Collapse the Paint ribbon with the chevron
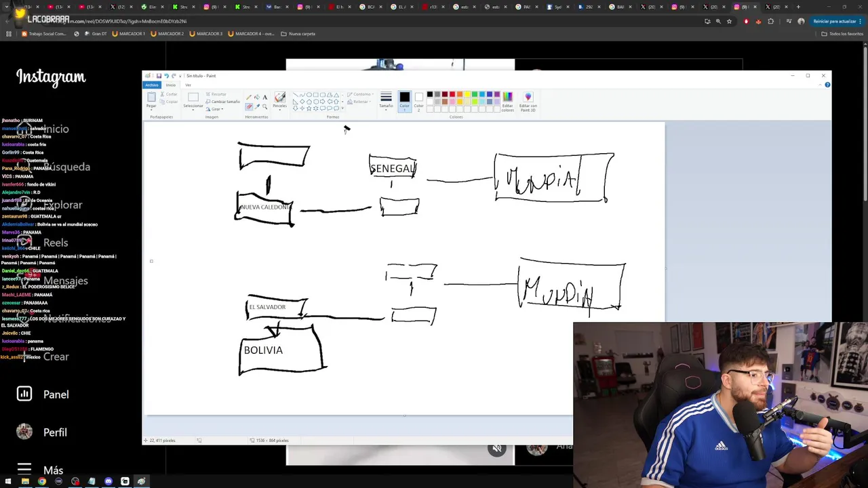Screen dimensions: 868x488 coord(820,85)
